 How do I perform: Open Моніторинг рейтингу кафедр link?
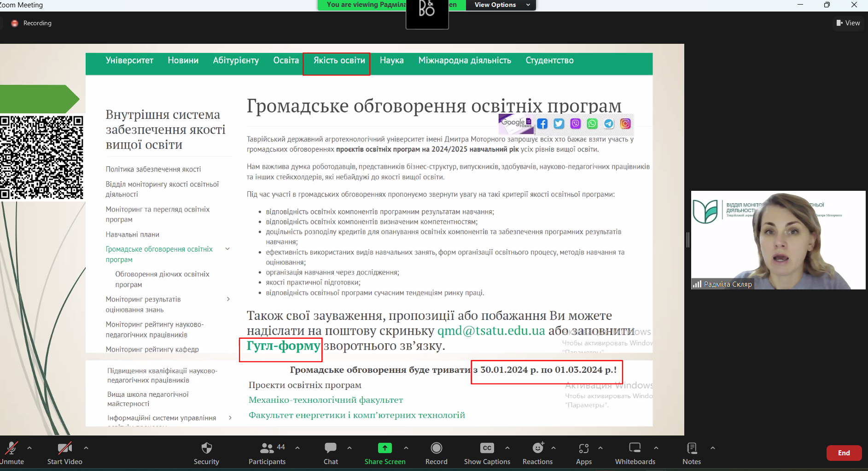(x=152, y=349)
